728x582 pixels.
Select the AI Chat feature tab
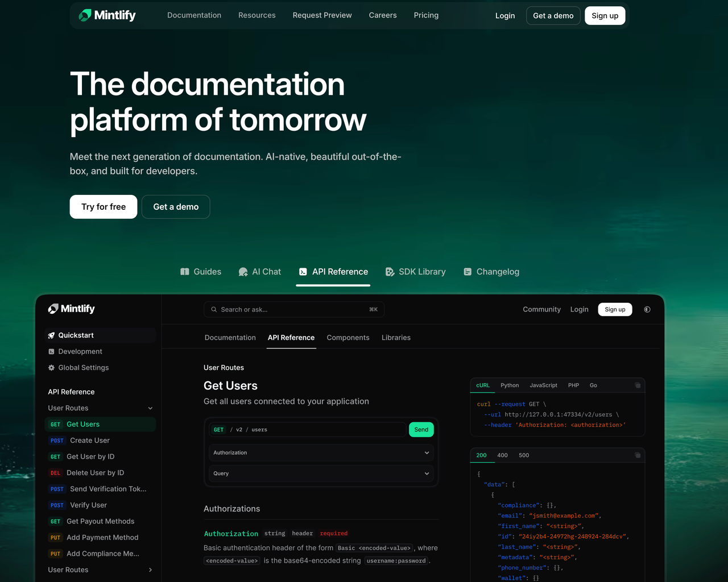point(260,272)
